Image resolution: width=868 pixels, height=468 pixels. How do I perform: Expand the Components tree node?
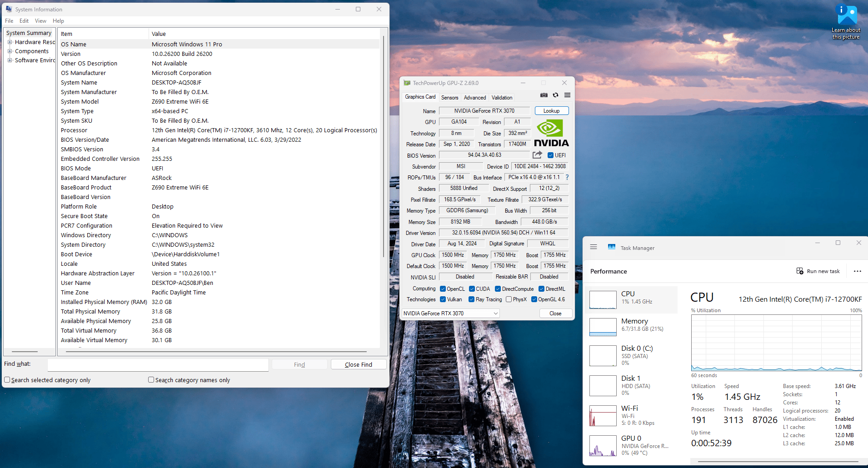pyautogui.click(x=10, y=51)
